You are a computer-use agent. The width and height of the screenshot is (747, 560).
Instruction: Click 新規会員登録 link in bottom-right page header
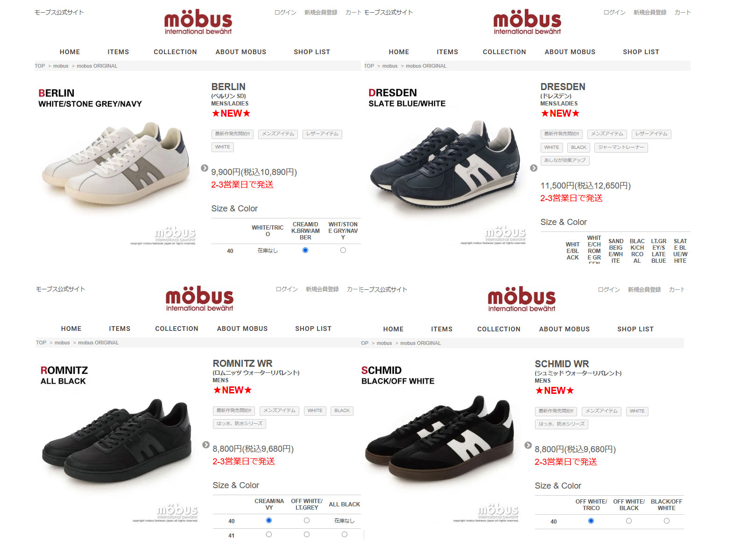click(x=644, y=290)
